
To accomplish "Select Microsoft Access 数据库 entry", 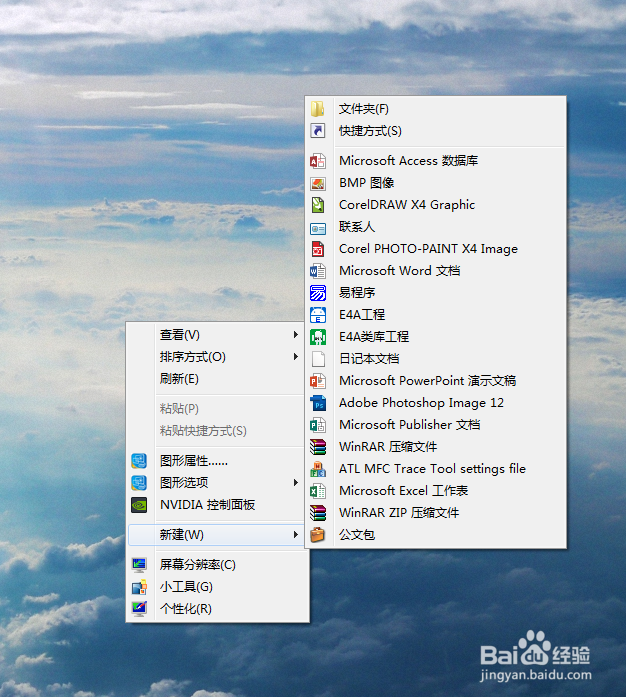I will coord(436,161).
